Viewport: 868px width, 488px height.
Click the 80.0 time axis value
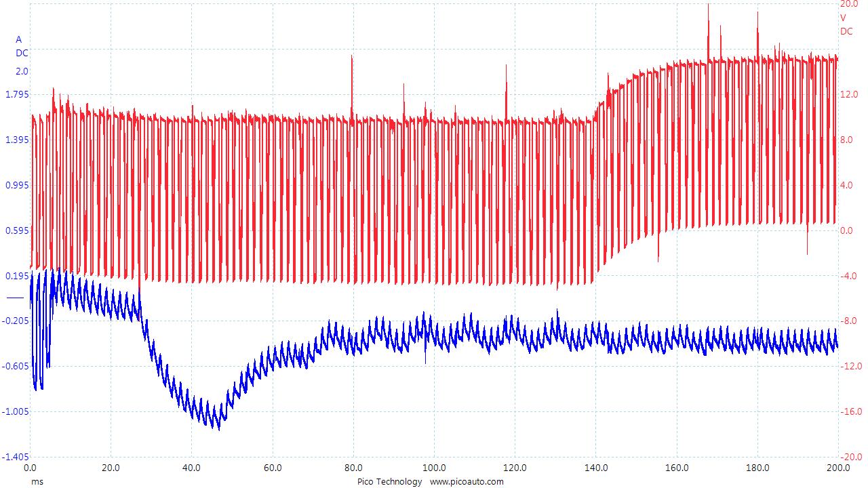[x=353, y=468]
